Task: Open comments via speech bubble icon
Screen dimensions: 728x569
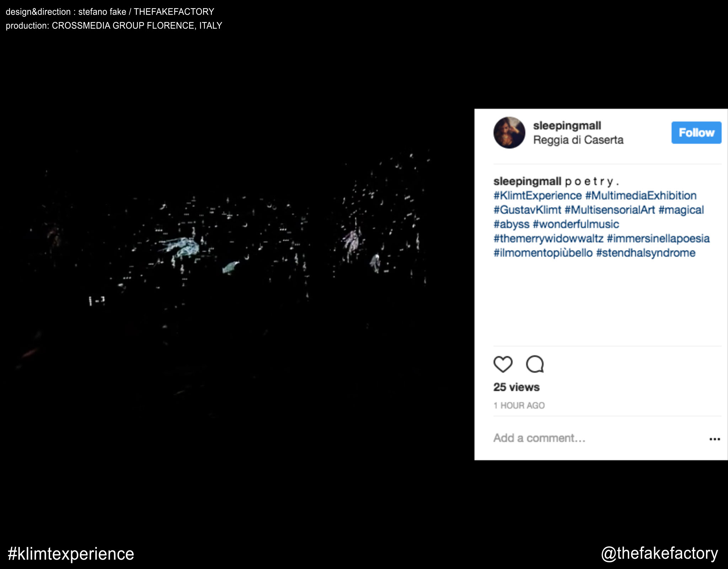Action: [535, 364]
